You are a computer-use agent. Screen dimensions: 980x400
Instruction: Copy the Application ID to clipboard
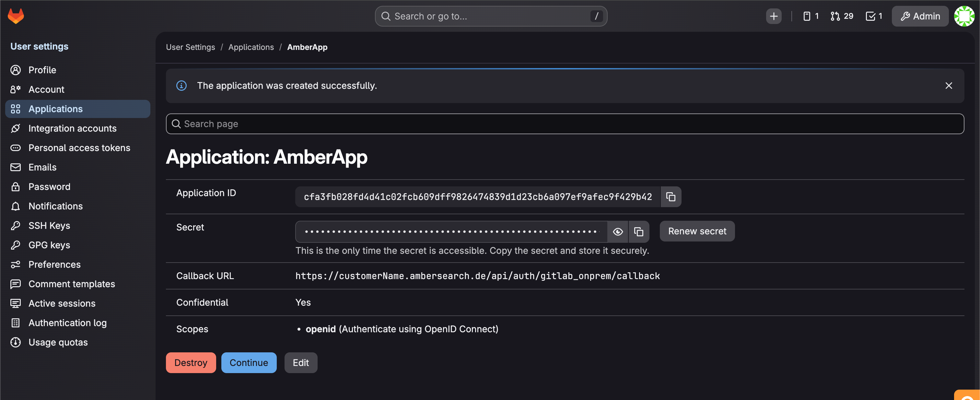670,197
